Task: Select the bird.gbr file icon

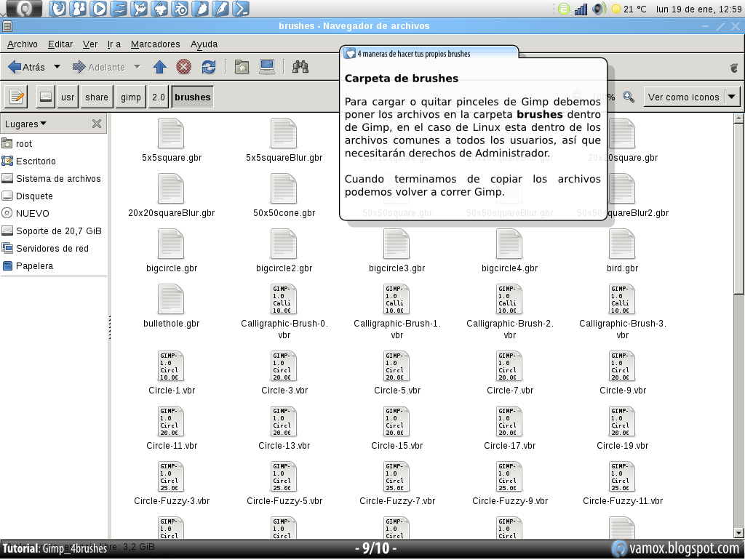Action: 622,244
